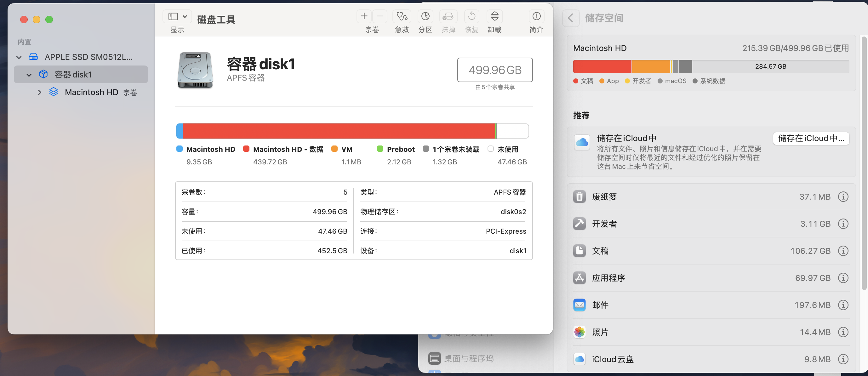
Task: Collapse the 容器 disk1 container node
Action: [29, 75]
